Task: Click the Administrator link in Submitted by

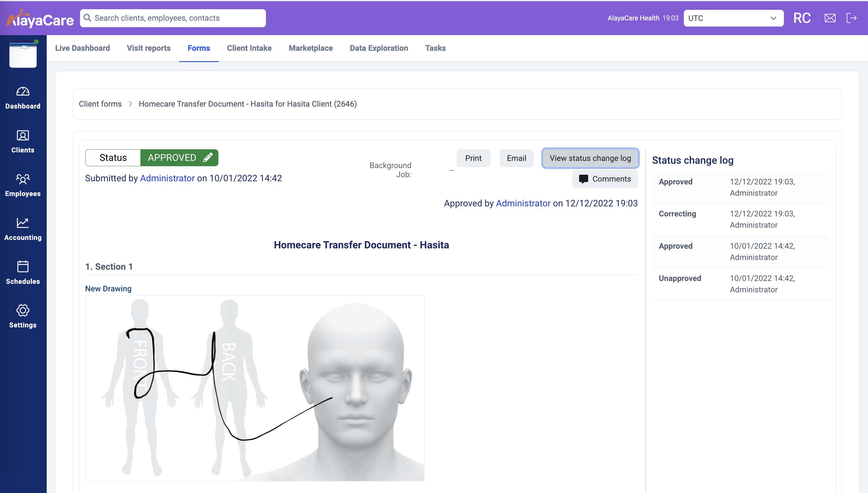Action: click(167, 178)
